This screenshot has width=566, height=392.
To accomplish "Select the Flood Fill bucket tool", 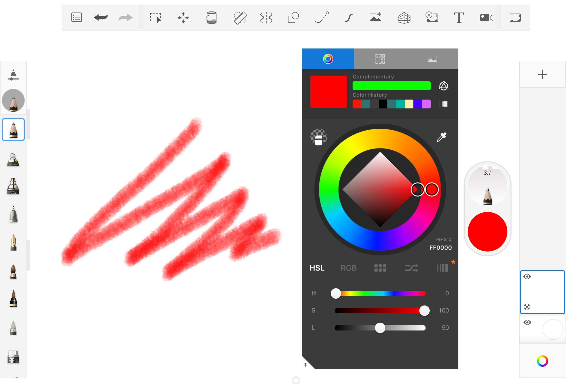I will click(x=211, y=18).
